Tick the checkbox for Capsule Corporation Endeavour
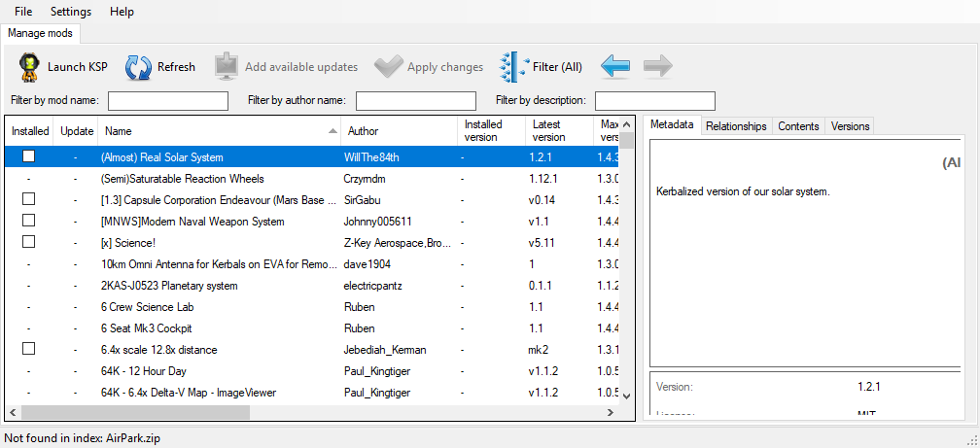 point(29,199)
